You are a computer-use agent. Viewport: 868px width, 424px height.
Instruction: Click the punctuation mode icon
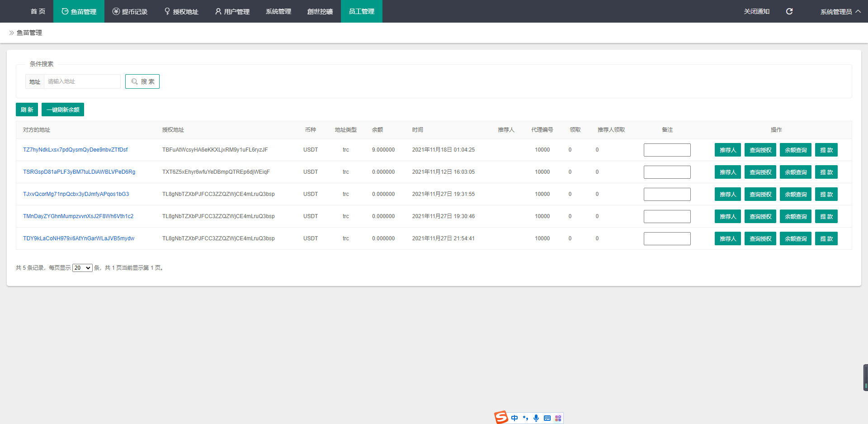point(525,418)
